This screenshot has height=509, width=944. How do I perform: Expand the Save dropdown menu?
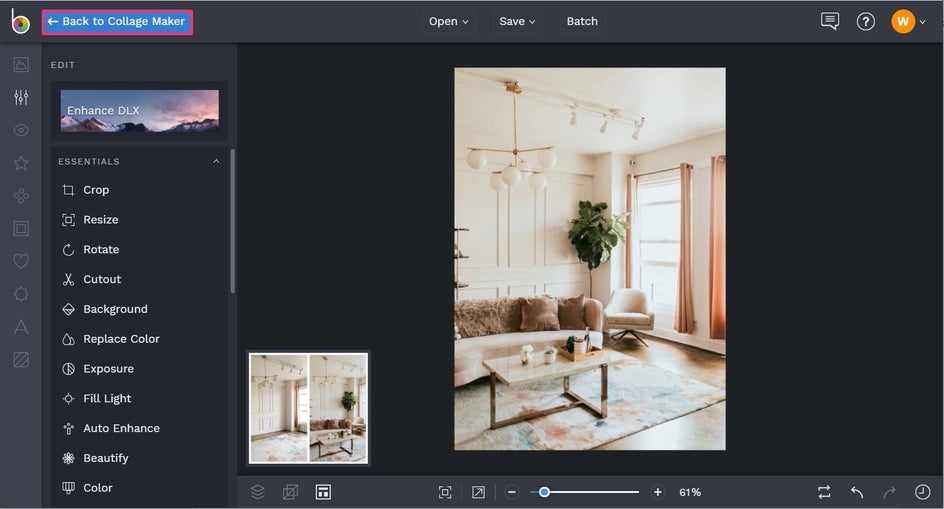pyautogui.click(x=517, y=21)
